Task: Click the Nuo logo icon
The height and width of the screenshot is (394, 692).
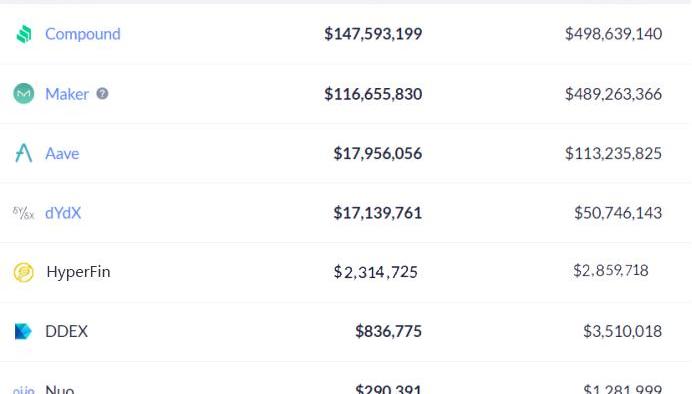Action: click(x=23, y=390)
